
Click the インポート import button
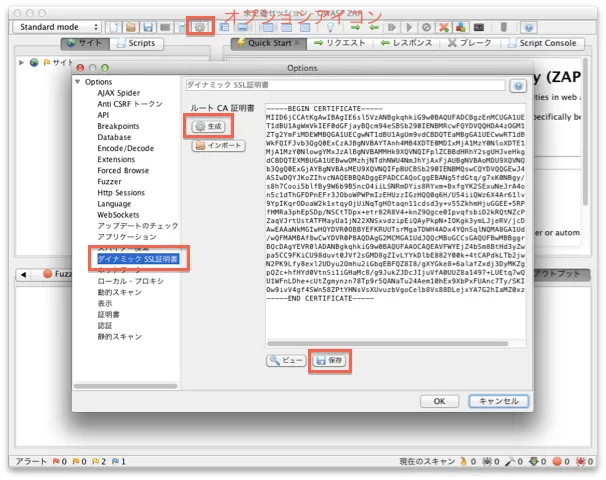point(217,145)
